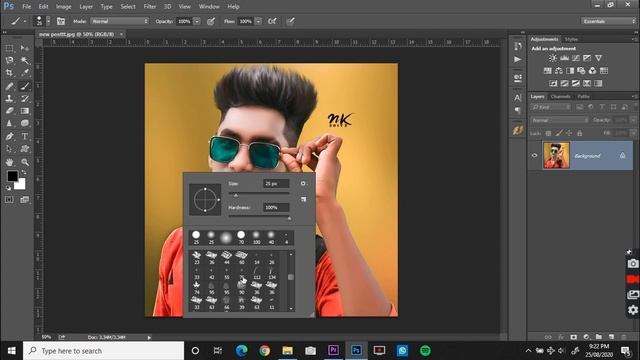Add a Brightness/Contrast adjustment
The image size is (640, 360).
tap(553, 58)
